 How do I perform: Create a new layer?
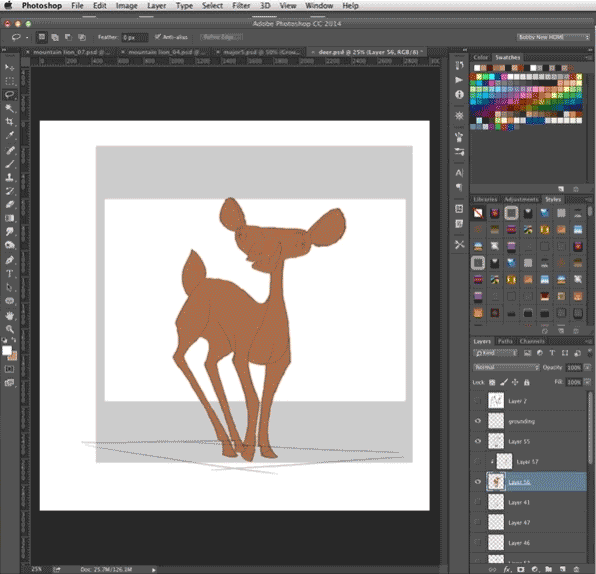pos(562,569)
